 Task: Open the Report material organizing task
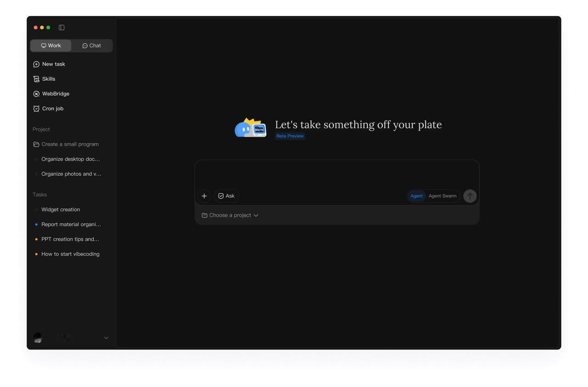[x=68, y=224]
